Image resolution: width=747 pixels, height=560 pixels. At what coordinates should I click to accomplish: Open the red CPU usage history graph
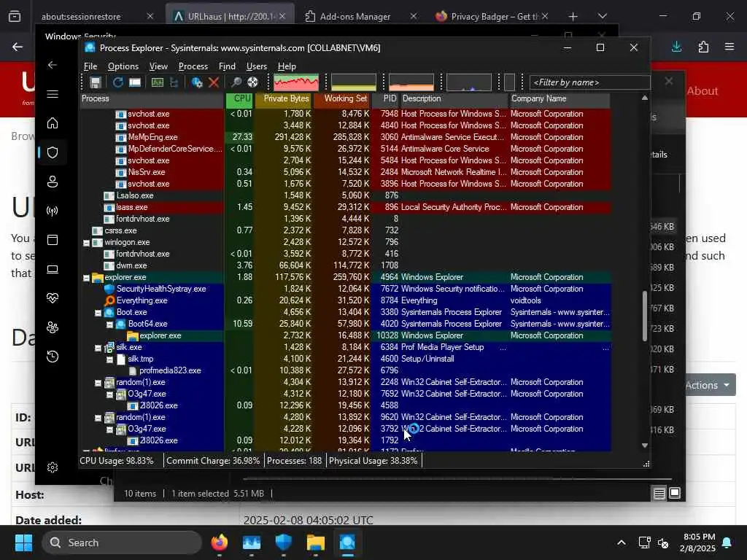pos(296,82)
